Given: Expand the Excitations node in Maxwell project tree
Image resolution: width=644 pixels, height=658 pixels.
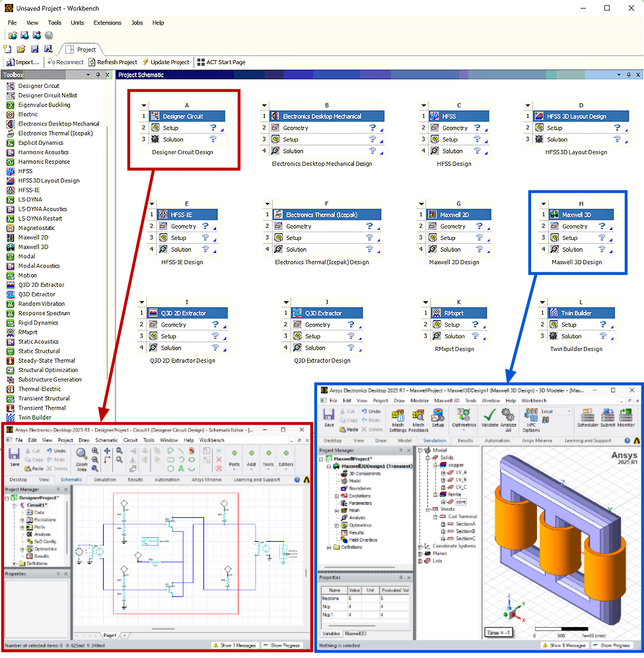Looking at the screenshot, I should pos(337,495).
